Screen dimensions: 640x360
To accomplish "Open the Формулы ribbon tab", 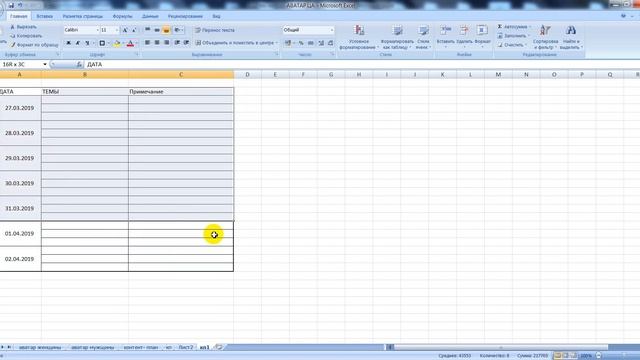I will pyautogui.click(x=122, y=16).
